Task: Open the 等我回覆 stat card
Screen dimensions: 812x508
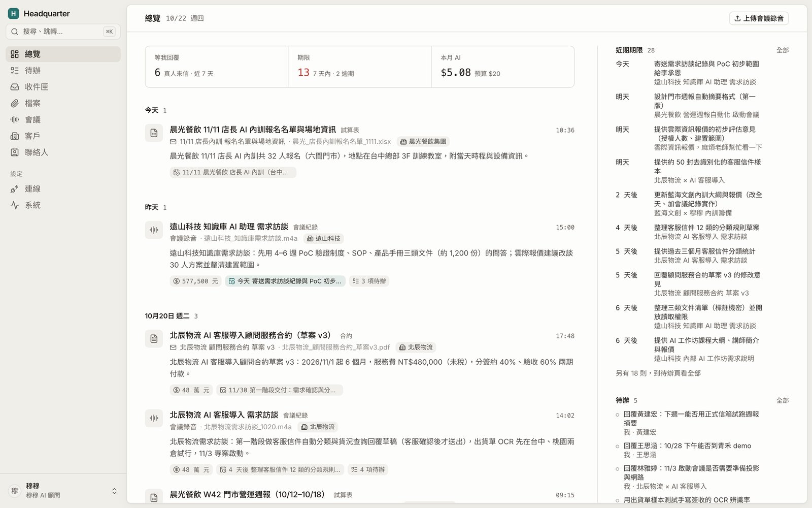Action: [x=217, y=67]
